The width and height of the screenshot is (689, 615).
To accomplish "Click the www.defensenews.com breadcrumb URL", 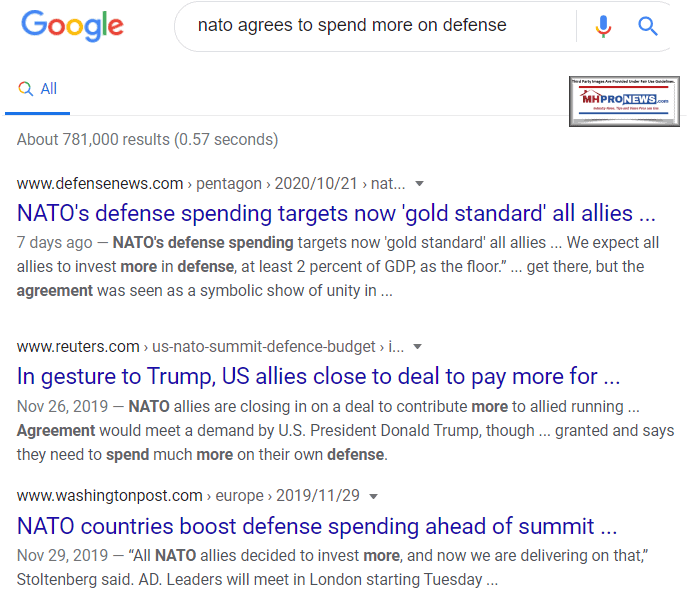I will pyautogui.click(x=100, y=184).
